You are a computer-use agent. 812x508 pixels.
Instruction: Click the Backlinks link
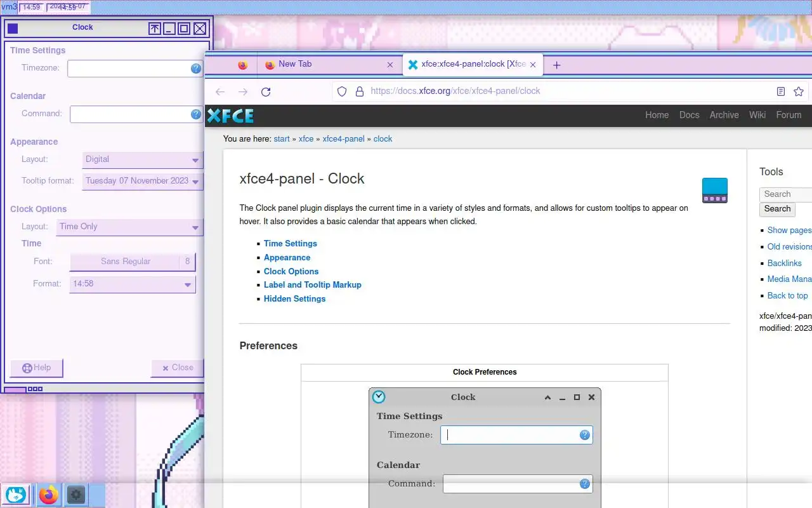[x=785, y=264]
